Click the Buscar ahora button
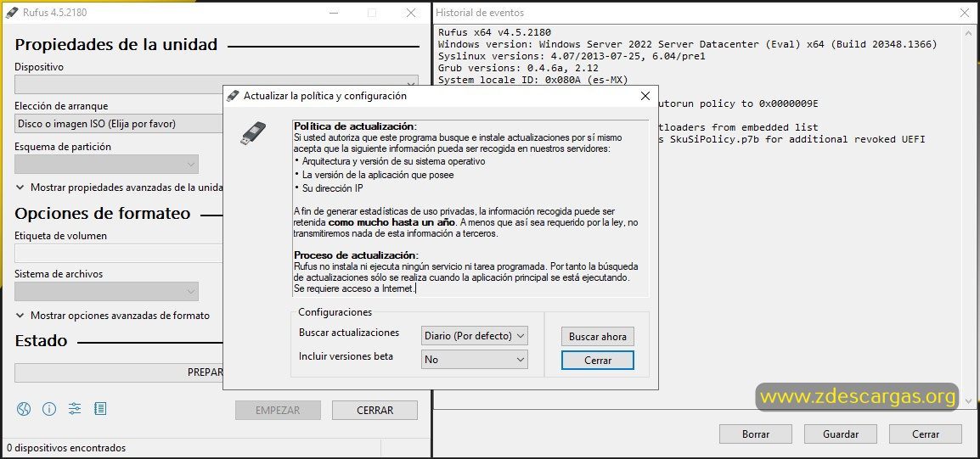This screenshot has height=459, width=980. click(x=598, y=337)
